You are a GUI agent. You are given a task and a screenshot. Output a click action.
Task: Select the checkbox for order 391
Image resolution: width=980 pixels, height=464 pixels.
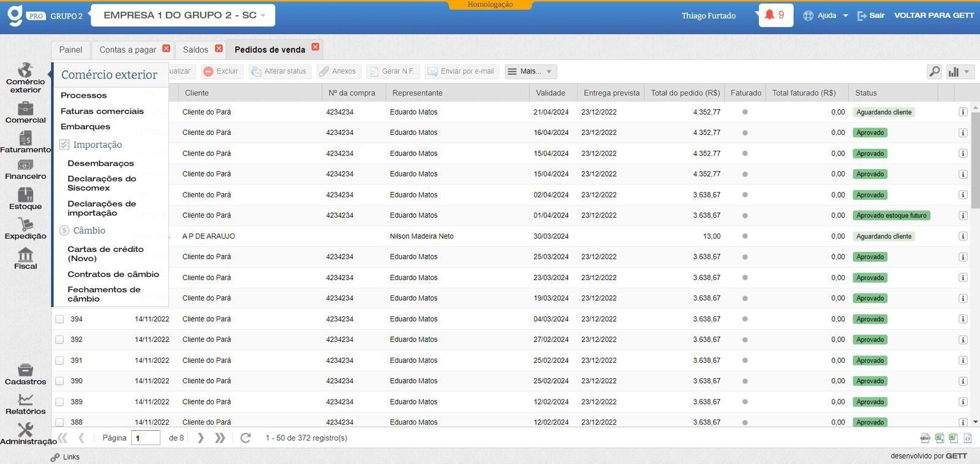point(59,360)
